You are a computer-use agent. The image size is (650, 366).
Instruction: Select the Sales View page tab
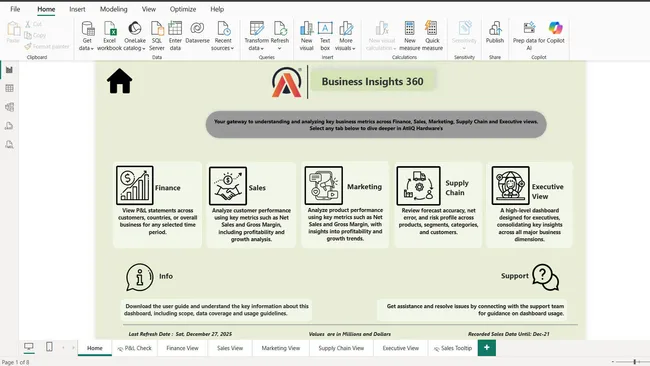click(230, 348)
